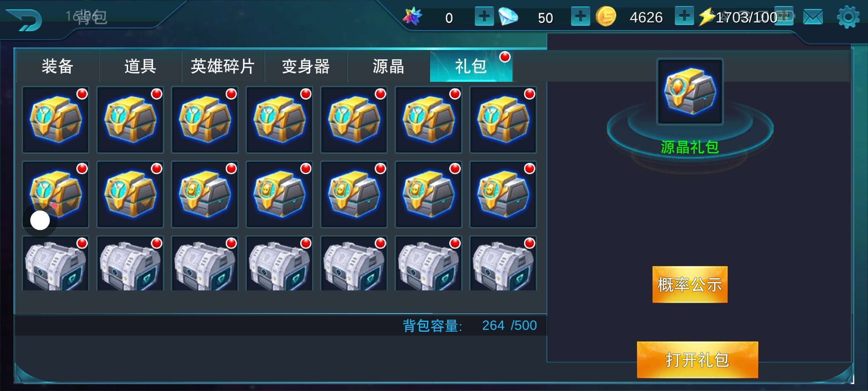Select the last white chest in third row

(x=503, y=264)
